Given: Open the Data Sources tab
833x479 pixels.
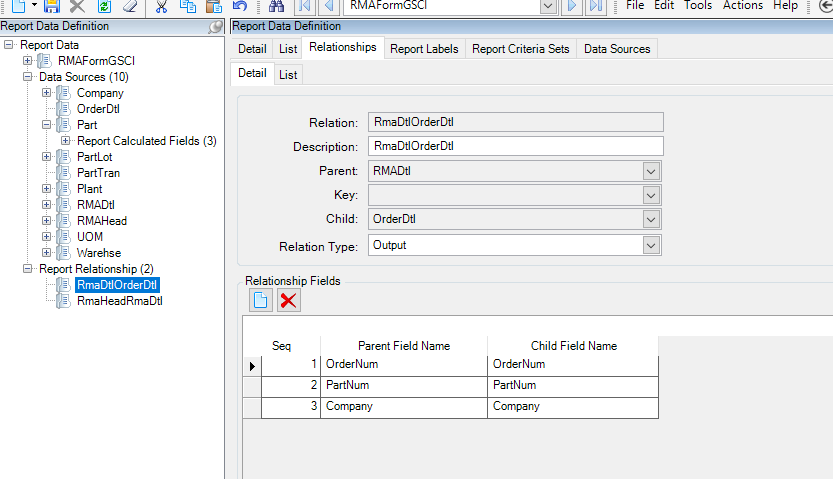Looking at the screenshot, I should tap(617, 48).
